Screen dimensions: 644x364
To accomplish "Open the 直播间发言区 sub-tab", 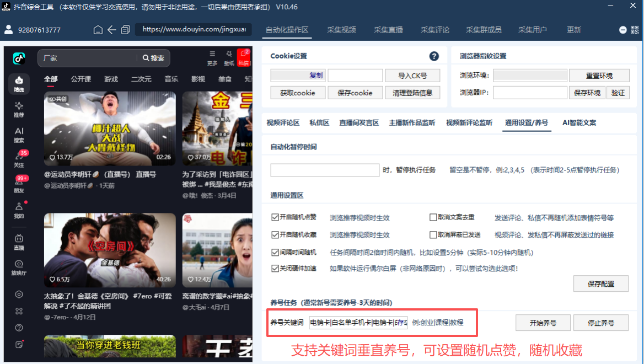I will [x=359, y=123].
